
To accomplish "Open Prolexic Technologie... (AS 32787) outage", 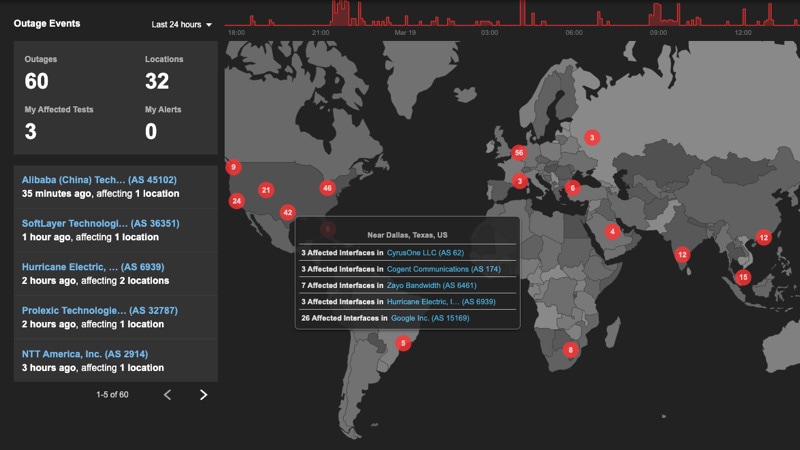I will [99, 310].
